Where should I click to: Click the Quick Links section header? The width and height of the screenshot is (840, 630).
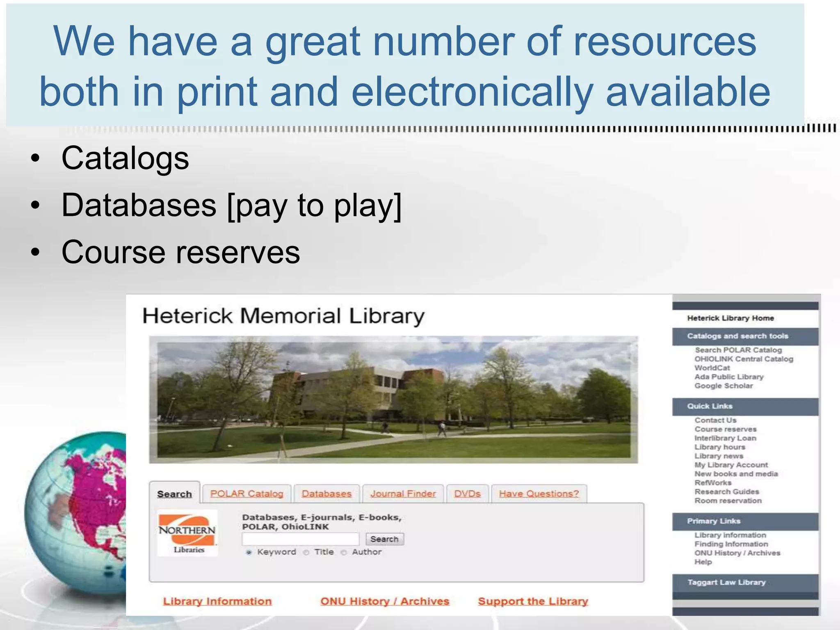click(x=745, y=406)
